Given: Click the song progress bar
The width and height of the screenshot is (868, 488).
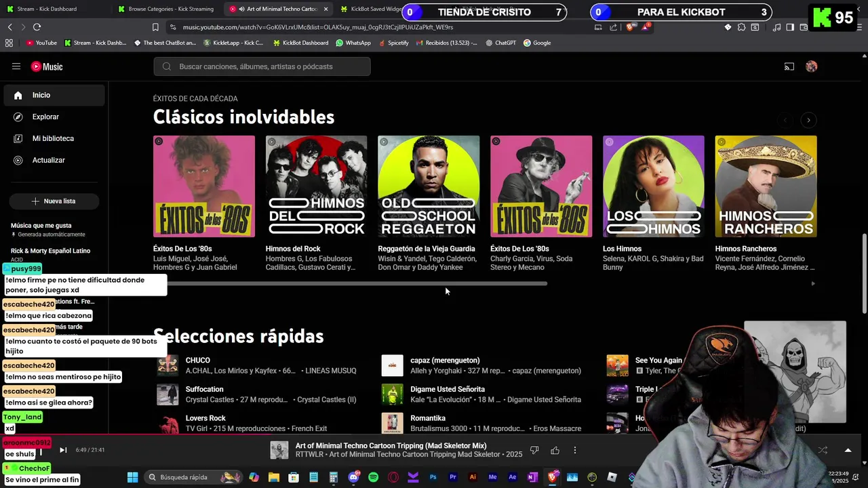Looking at the screenshot, I should pos(434,434).
